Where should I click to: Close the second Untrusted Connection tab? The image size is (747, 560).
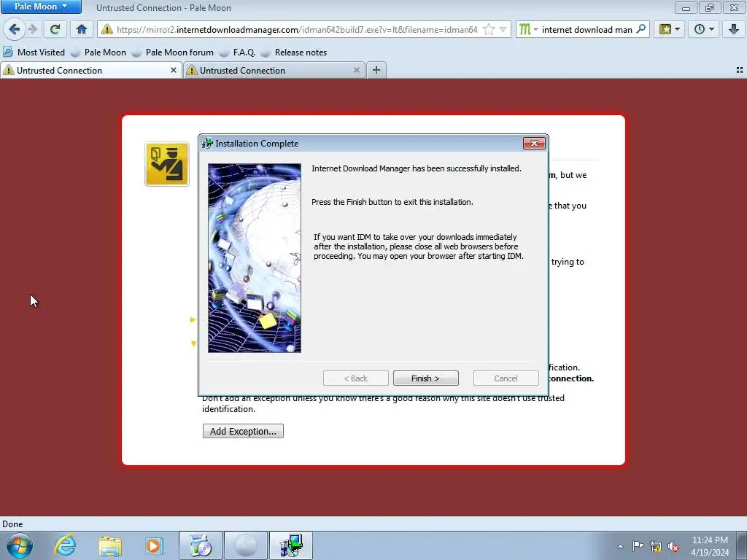(x=356, y=70)
